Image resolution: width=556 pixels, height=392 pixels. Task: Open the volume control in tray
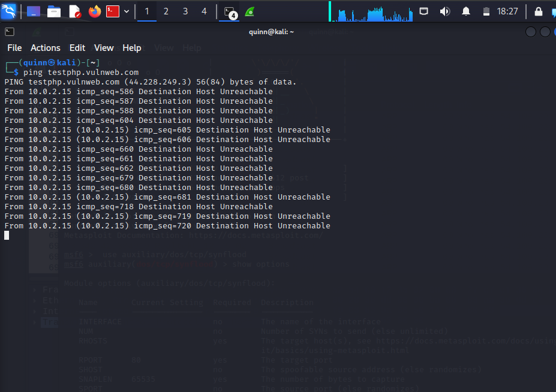click(444, 11)
